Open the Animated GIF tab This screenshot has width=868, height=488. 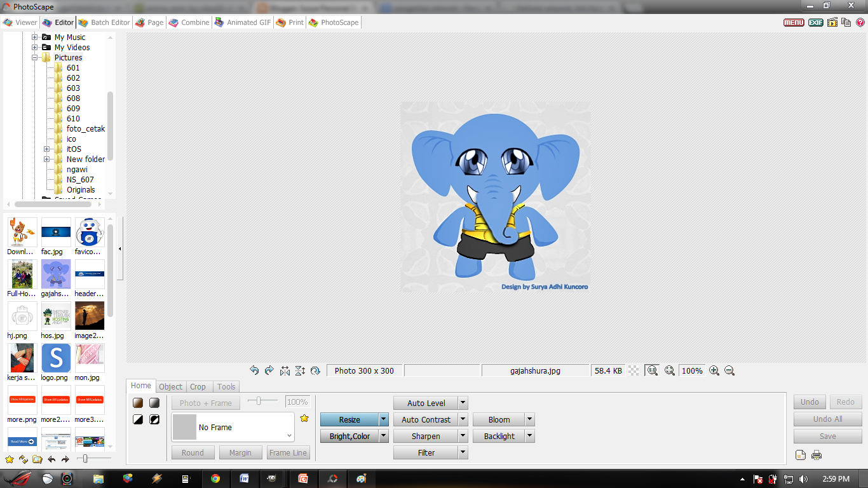tap(243, 22)
